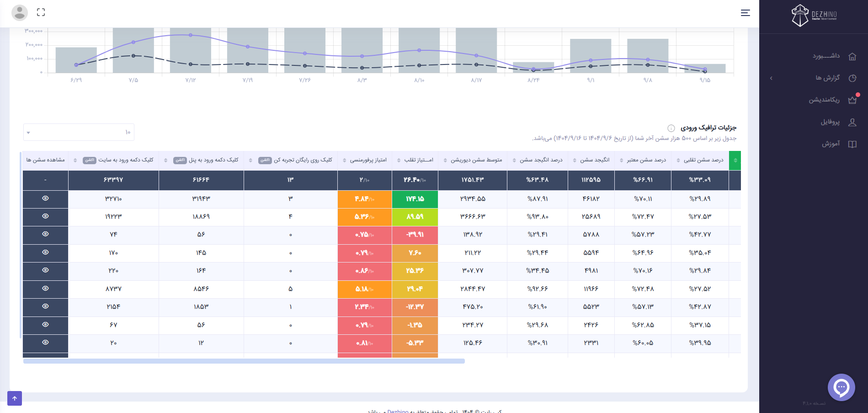The image size is (868, 413).
Task: View session for row with 2154 site clicks
Action: point(45,306)
